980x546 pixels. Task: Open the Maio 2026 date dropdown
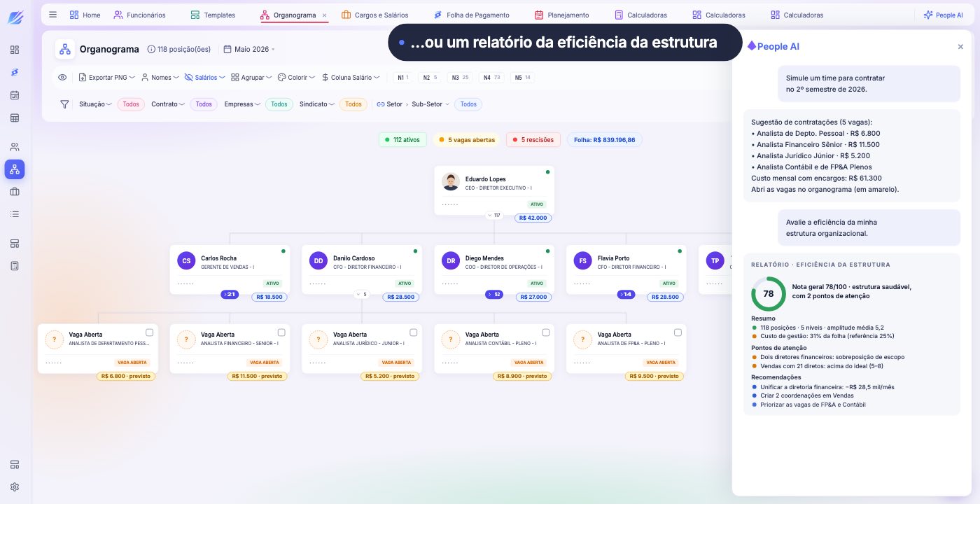tap(249, 49)
